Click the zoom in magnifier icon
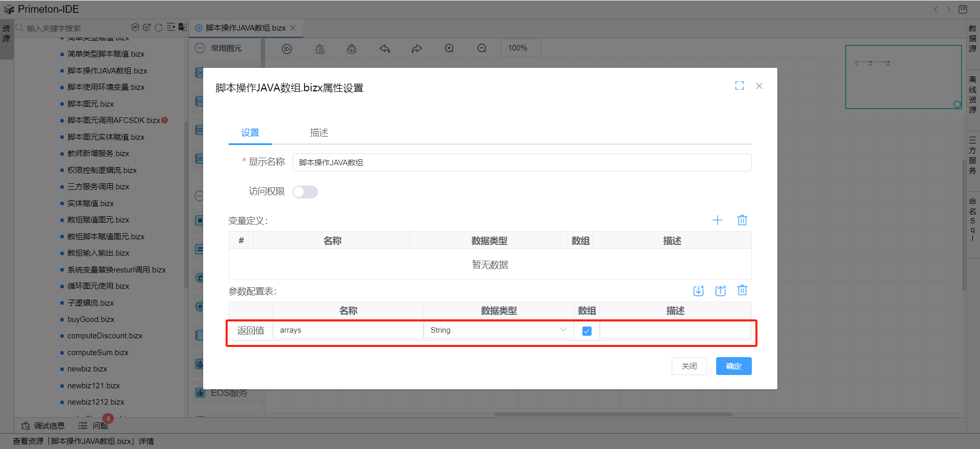 (x=449, y=48)
